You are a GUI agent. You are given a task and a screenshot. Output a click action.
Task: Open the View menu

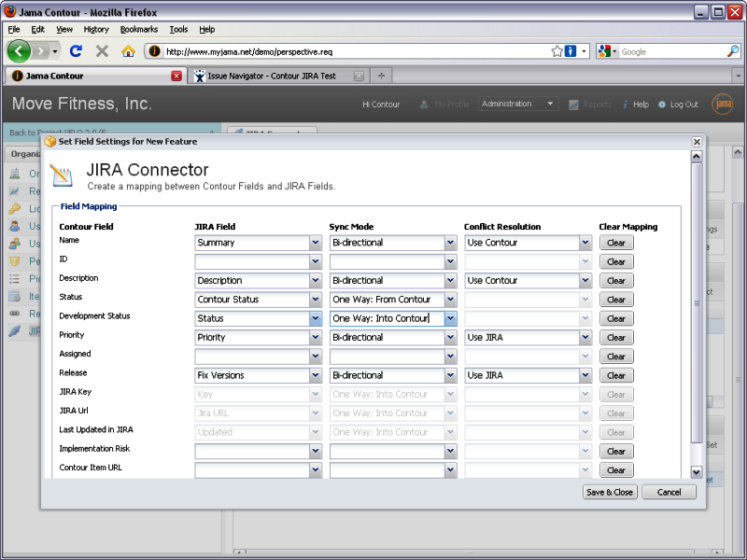(x=64, y=29)
